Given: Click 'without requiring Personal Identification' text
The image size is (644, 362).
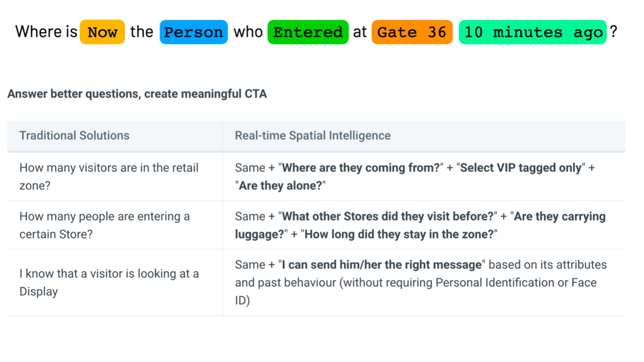Looking at the screenshot, I should [x=448, y=283].
